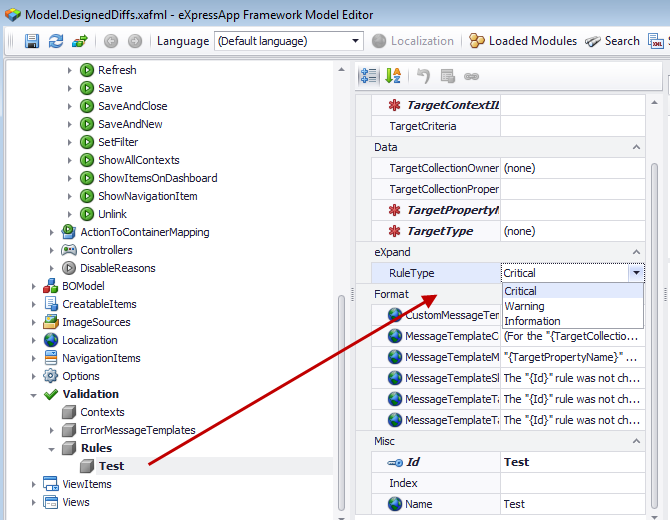Expand the ActionToContainerMapping node
The width and height of the screenshot is (670, 520).
point(52,232)
